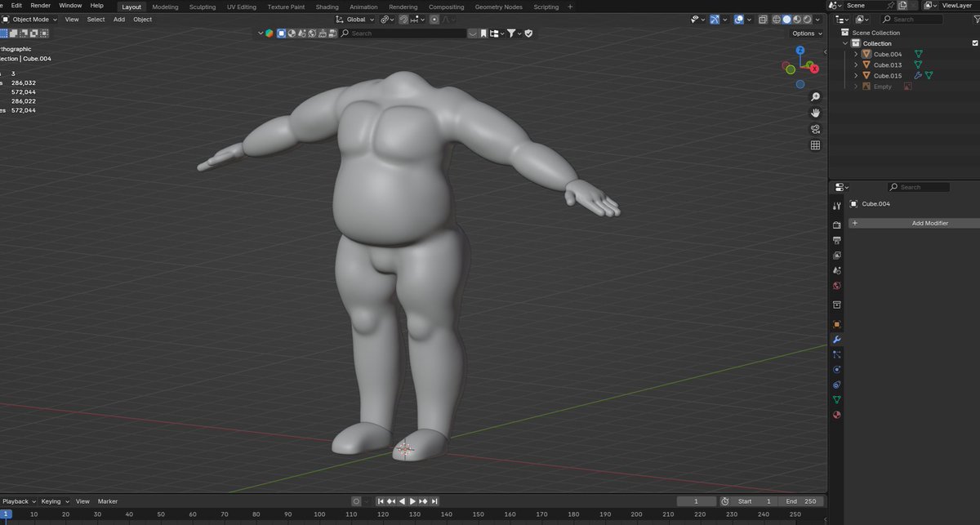Open the Render menu in top bar
Screen dimensions: 980x525
(x=41, y=5)
